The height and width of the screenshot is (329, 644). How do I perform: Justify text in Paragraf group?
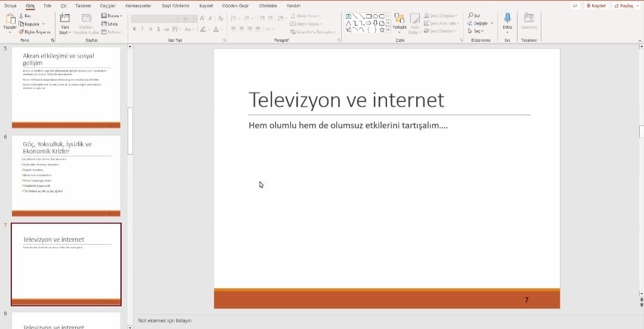[258, 29]
